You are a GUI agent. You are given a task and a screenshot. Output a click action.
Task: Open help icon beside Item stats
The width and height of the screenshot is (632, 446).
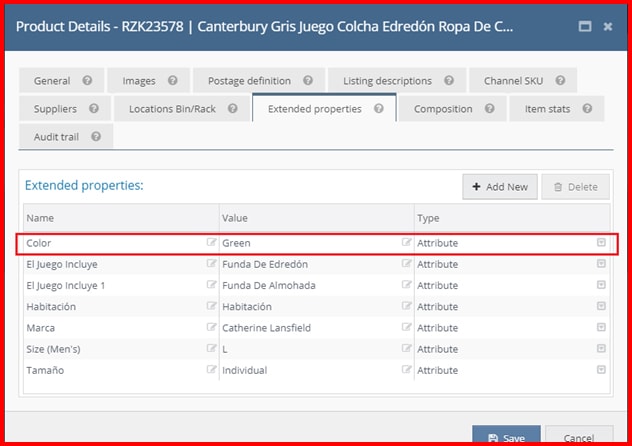(x=587, y=108)
